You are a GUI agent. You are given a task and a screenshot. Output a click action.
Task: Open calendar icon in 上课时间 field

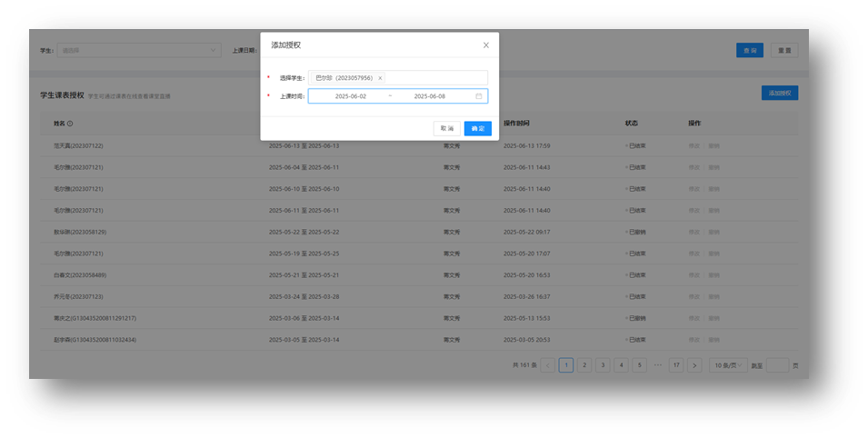pos(479,96)
